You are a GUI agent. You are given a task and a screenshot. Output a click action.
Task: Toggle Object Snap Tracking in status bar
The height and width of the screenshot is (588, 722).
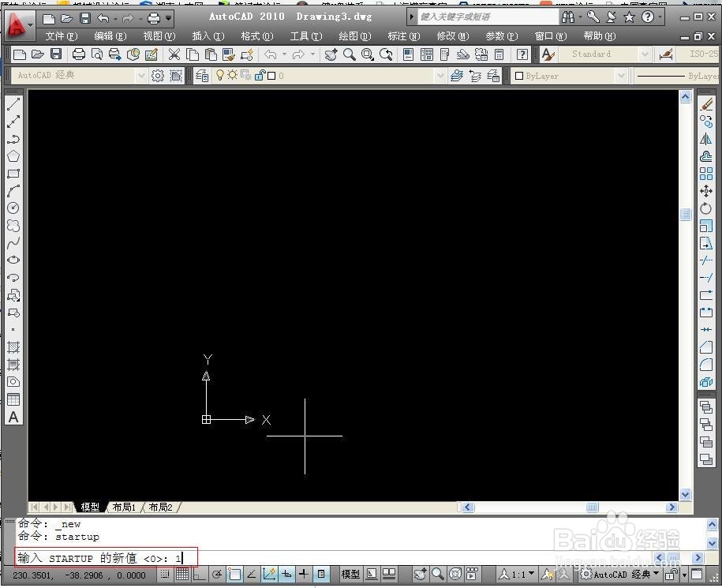[x=252, y=574]
